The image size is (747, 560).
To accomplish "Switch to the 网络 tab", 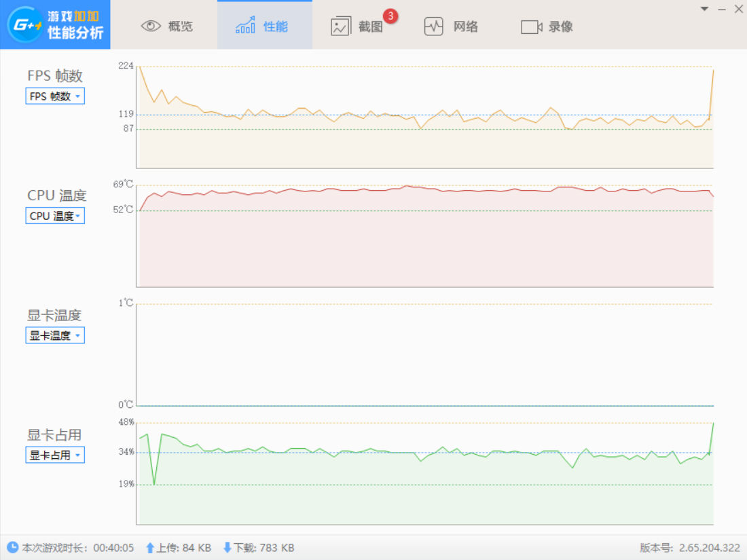I will 451,26.
